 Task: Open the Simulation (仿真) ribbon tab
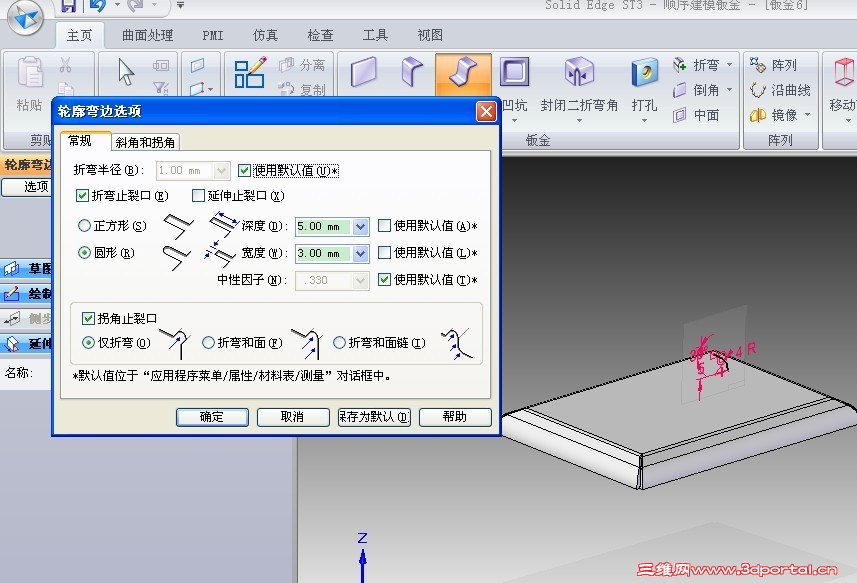266,36
